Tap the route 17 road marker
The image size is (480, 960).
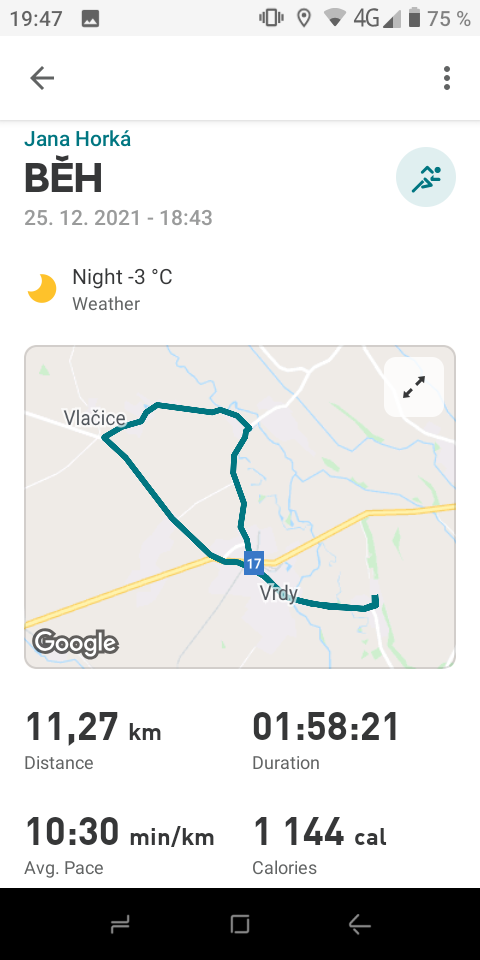pos(253,562)
